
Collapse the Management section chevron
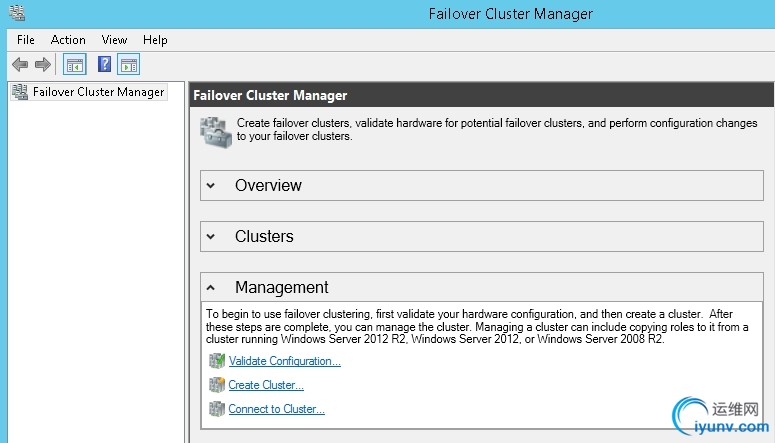coord(211,287)
